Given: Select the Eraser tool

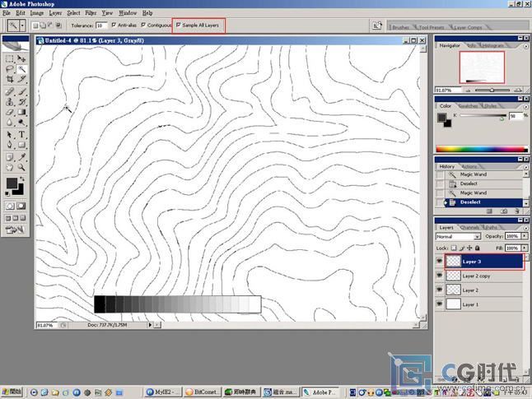Looking at the screenshot, I should 10,112.
